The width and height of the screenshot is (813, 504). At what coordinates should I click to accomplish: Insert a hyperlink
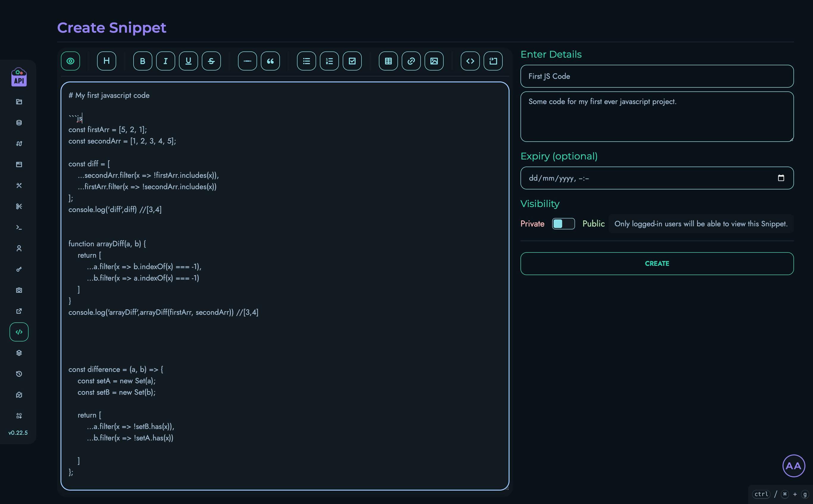pyautogui.click(x=411, y=61)
